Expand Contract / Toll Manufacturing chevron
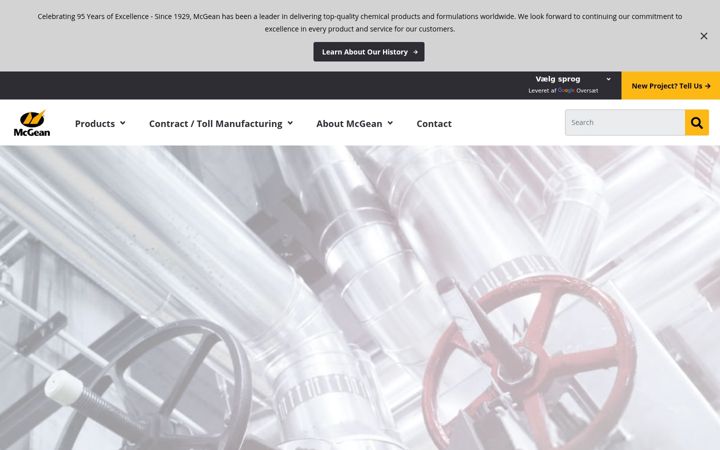This screenshot has width=720, height=450. pyautogui.click(x=290, y=123)
